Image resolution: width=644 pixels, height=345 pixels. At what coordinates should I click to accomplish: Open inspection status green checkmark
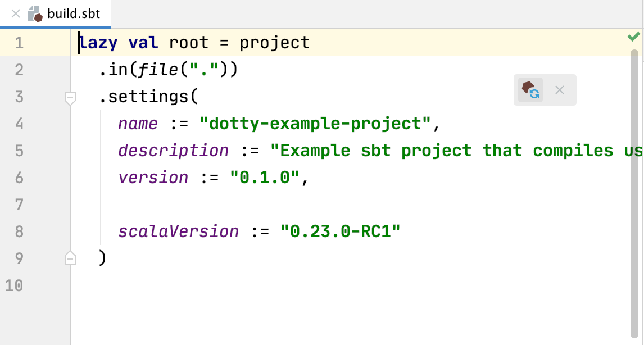[634, 37]
